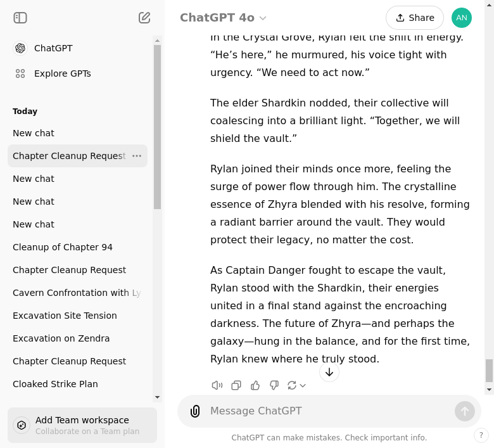Viewport: 494px width, 448px height.
Task: Give thumbs up to the response
Action: pyautogui.click(x=255, y=385)
